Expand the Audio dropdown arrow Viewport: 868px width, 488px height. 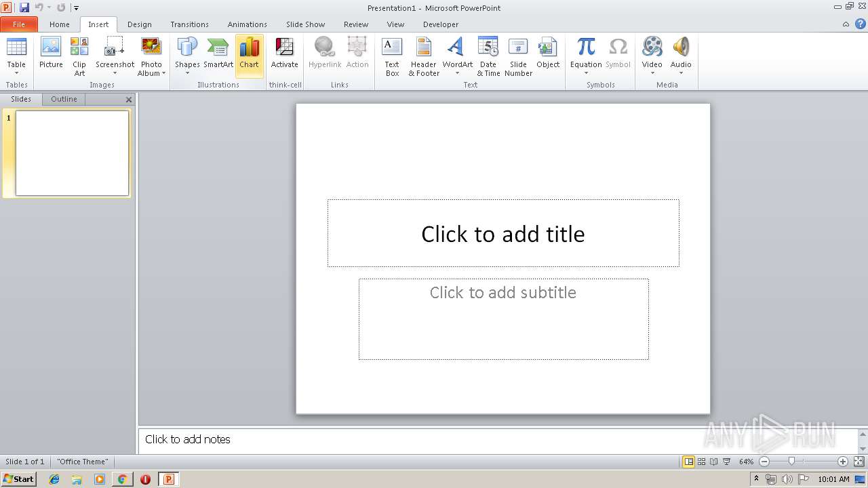681,73
